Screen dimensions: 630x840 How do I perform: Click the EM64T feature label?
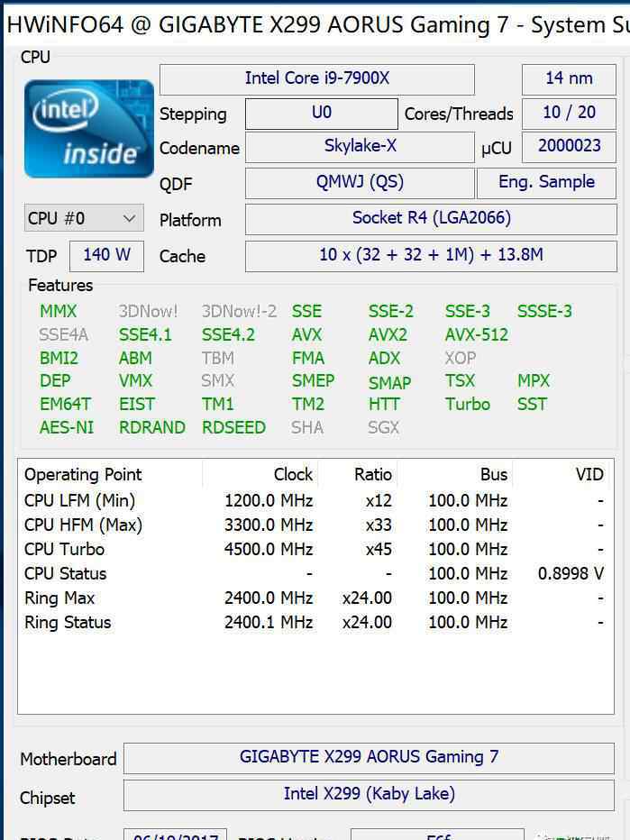tap(66, 404)
